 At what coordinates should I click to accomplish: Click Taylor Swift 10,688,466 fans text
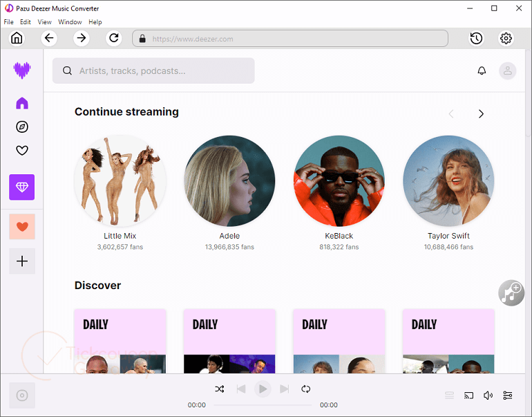pyautogui.click(x=448, y=247)
